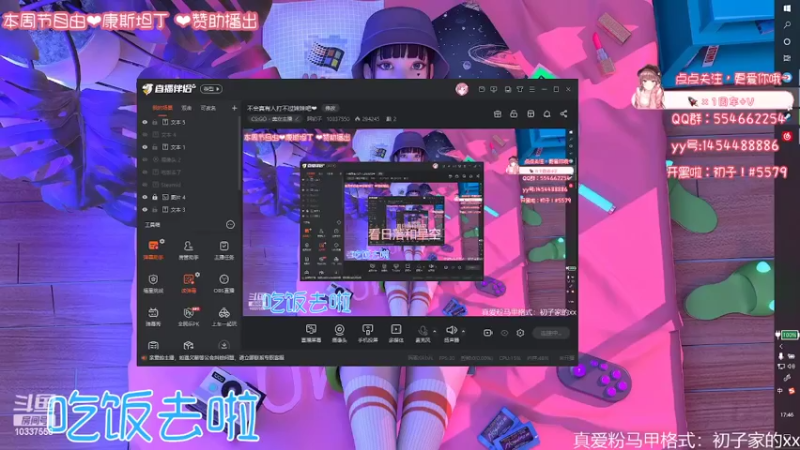Lock the 文本 5 source
Image resolution: width=800 pixels, height=450 pixels.
(x=155, y=122)
